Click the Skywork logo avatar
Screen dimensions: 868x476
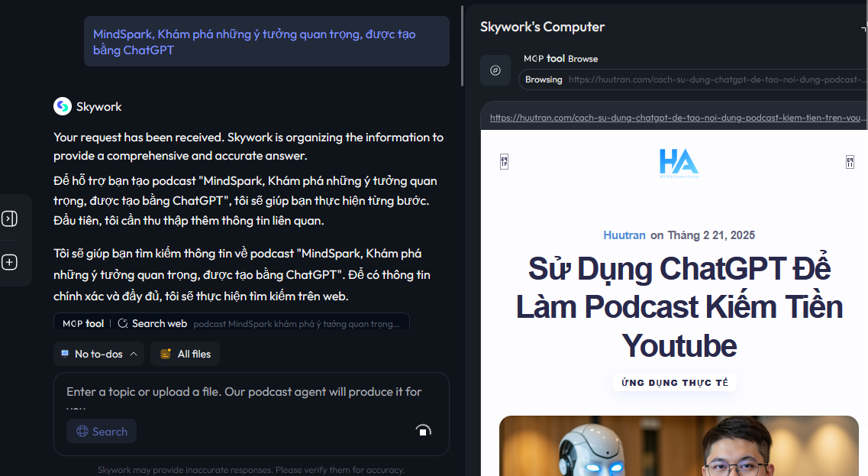63,106
